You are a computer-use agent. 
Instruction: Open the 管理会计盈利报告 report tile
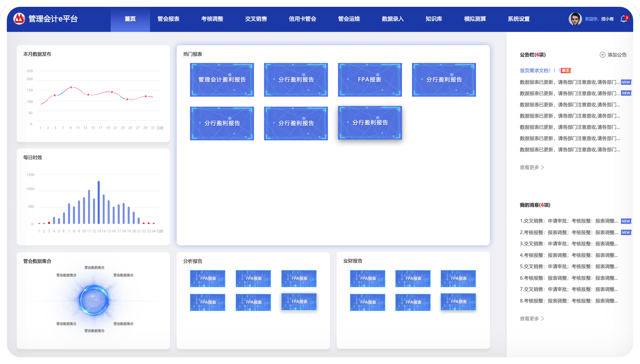[x=222, y=80]
